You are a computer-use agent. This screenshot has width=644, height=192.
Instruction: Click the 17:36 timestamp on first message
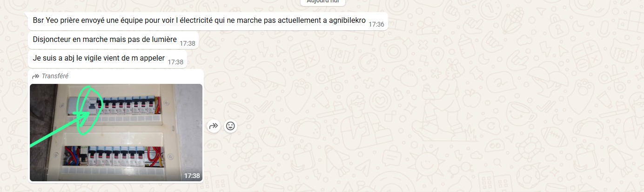coord(376,24)
